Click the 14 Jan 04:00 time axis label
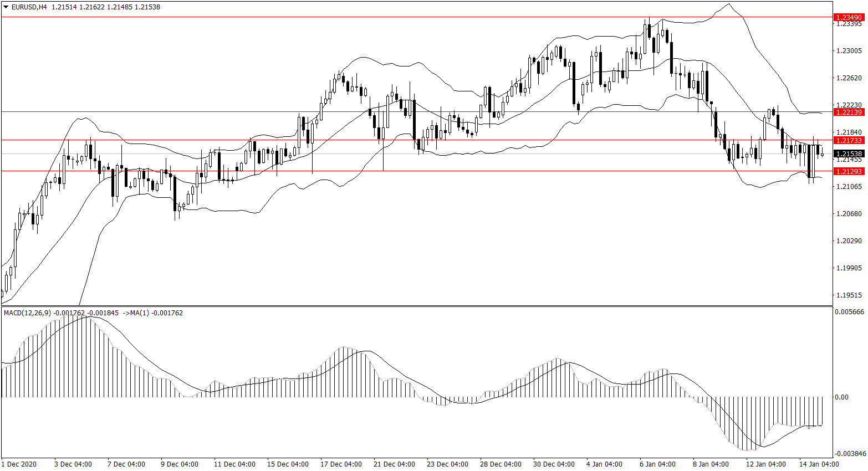 [819, 464]
